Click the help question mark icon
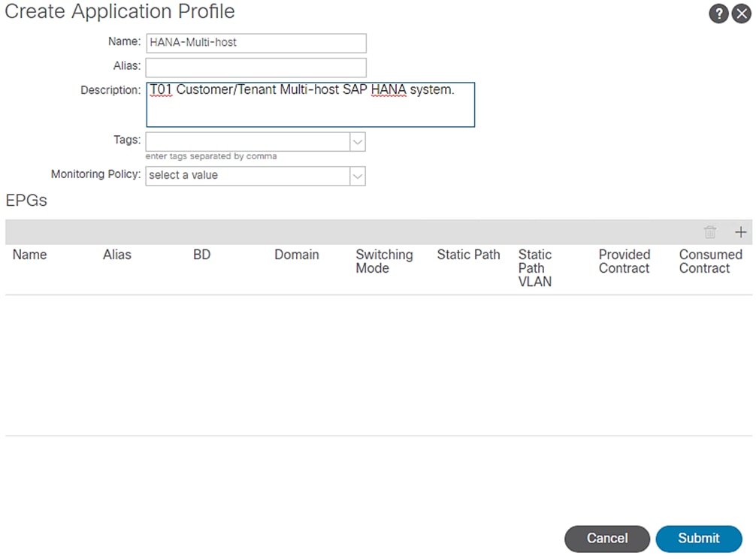The image size is (756, 559). (x=718, y=14)
